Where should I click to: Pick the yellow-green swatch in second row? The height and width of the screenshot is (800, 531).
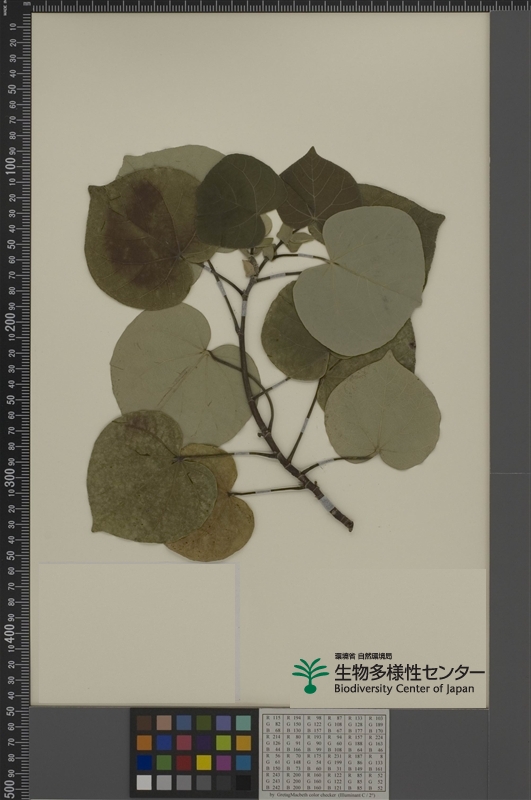[223, 742]
